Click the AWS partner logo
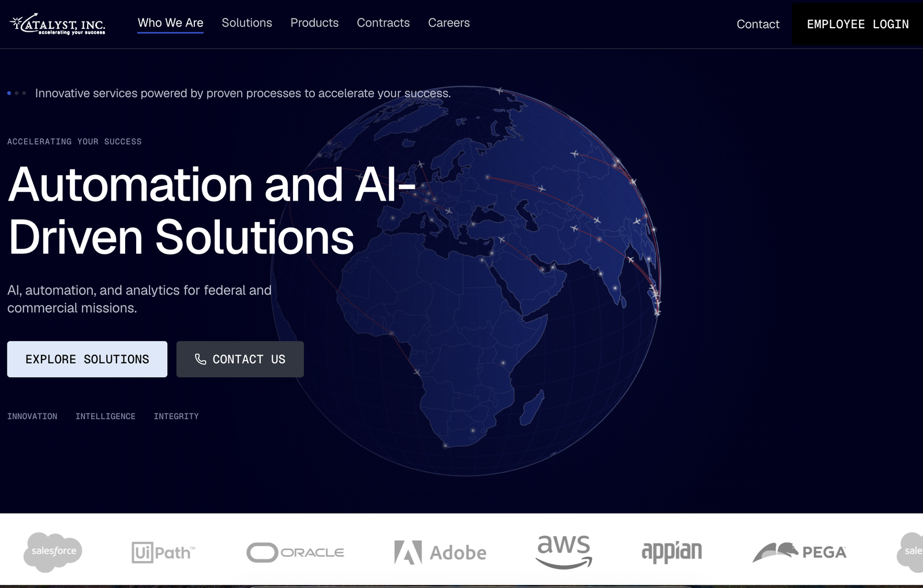Screen dimensions: 923x588 564,552
